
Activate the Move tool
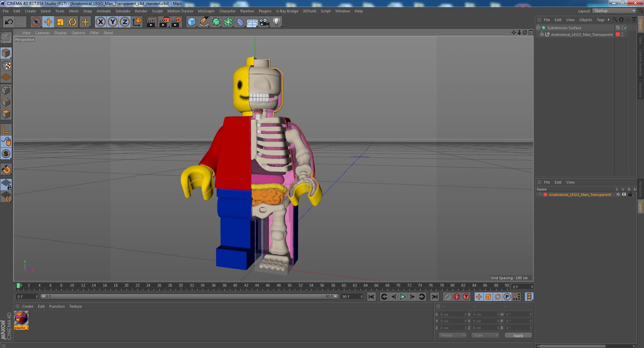(48, 22)
